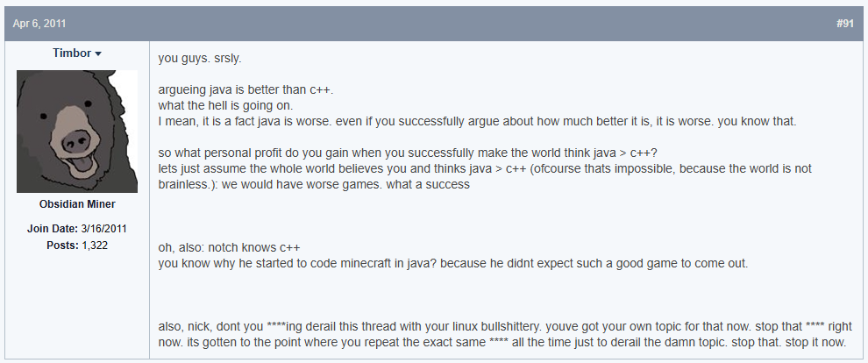Screen dimensions: 868x363
Task: Click the Join Date 3/16/2011 text
Action: [77, 229]
